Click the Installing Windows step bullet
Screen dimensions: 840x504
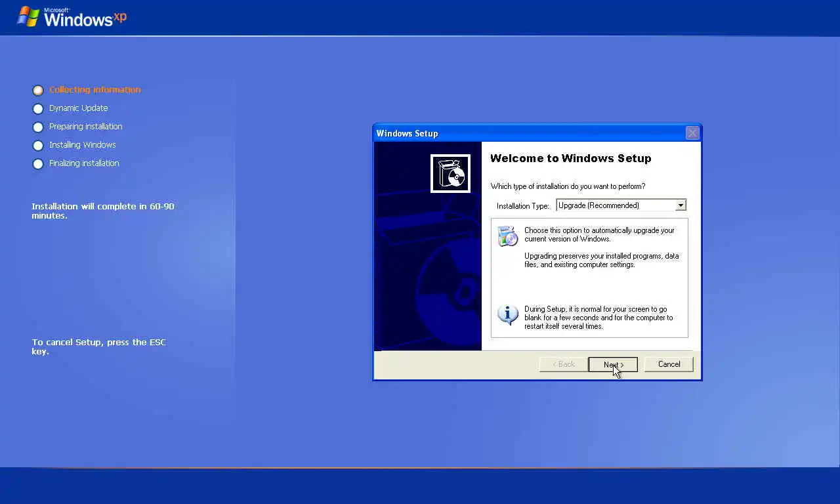click(x=38, y=145)
